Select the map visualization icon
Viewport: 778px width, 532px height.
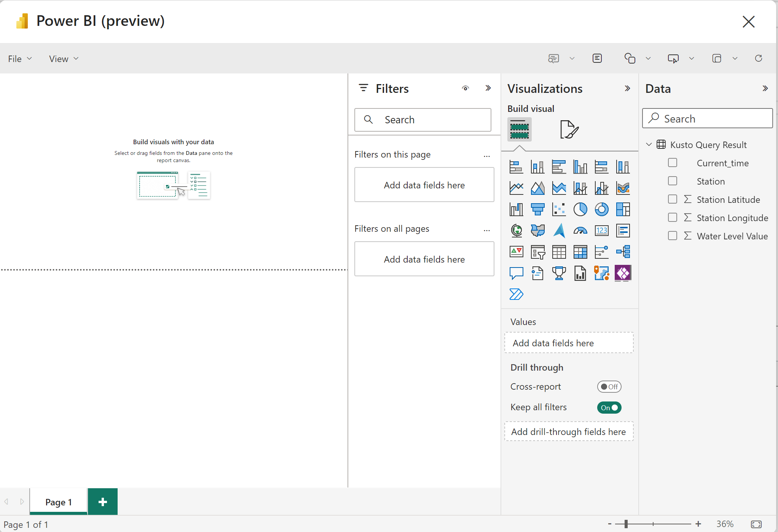pyautogui.click(x=516, y=230)
